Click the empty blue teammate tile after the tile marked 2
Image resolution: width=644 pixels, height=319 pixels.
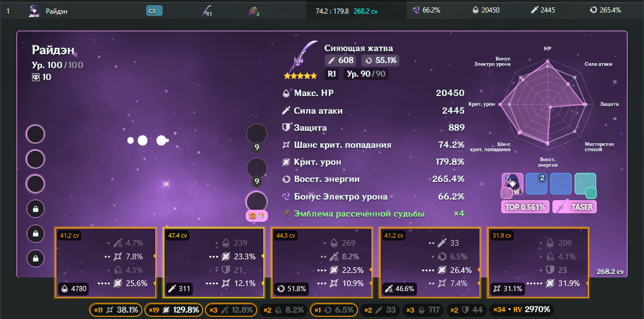pyautogui.click(x=560, y=184)
